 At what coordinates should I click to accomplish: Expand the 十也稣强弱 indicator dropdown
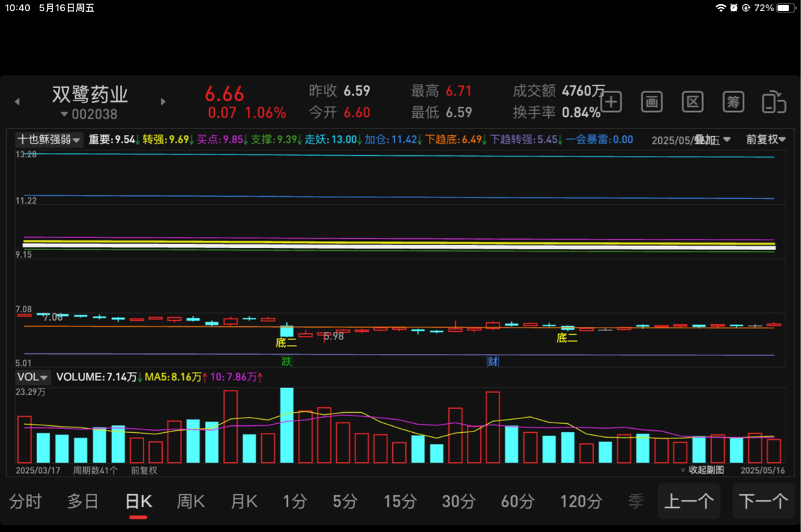49,139
